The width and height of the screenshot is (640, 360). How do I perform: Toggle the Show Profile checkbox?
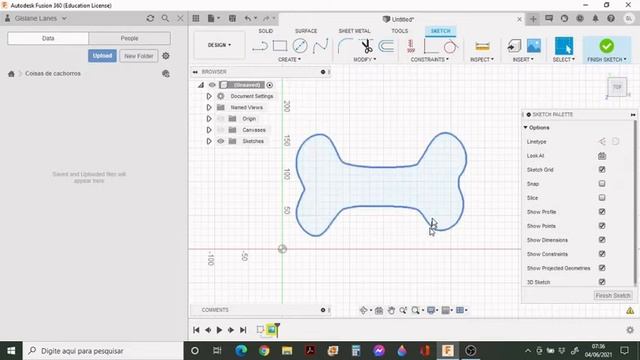pyautogui.click(x=602, y=211)
